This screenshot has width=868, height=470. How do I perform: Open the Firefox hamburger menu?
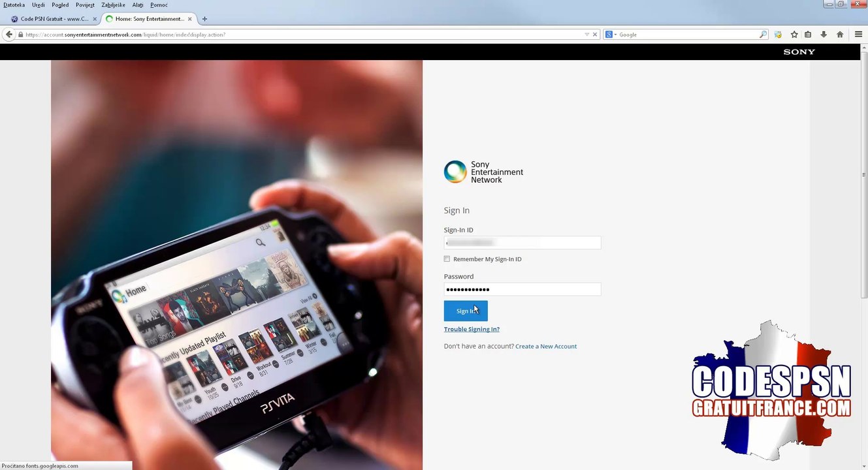click(858, 35)
